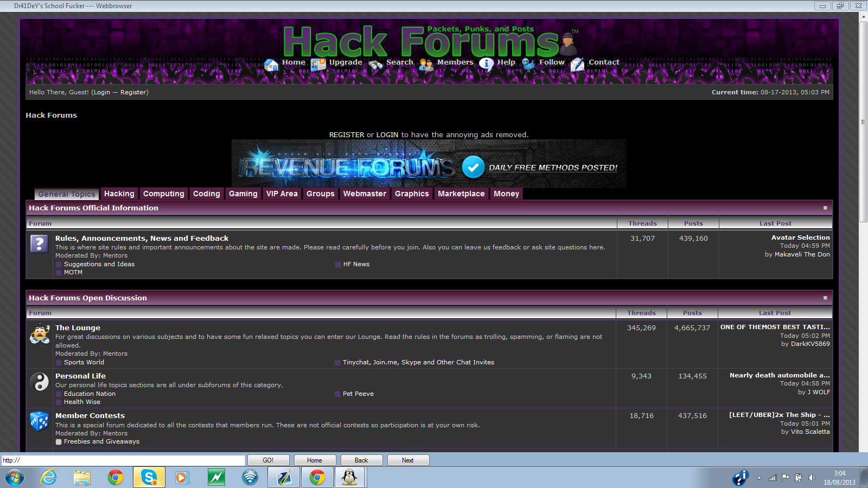
Task: Open the Freebies and Giveaways subforum
Action: pyautogui.click(x=101, y=441)
